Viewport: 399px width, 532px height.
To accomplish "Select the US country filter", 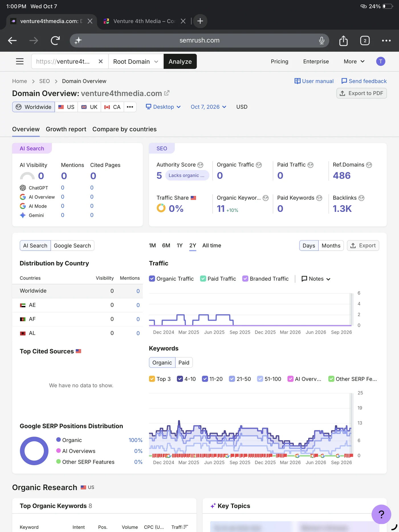I will tap(66, 107).
